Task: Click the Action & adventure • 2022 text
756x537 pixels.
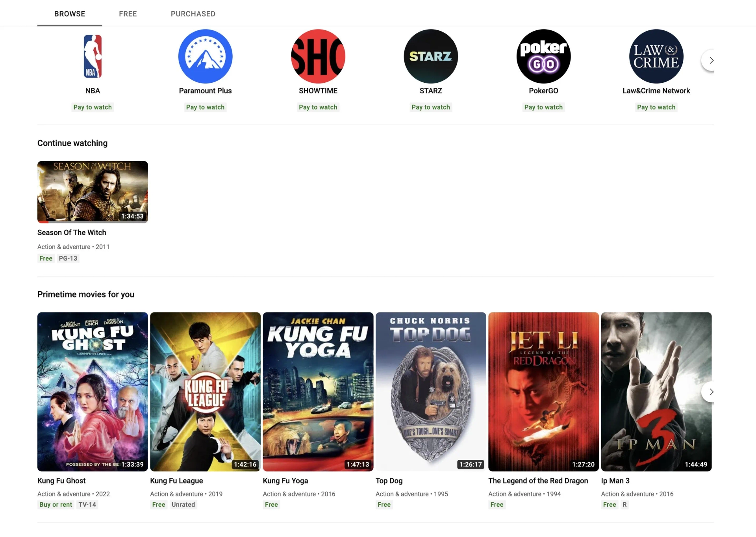Action: 73,494
